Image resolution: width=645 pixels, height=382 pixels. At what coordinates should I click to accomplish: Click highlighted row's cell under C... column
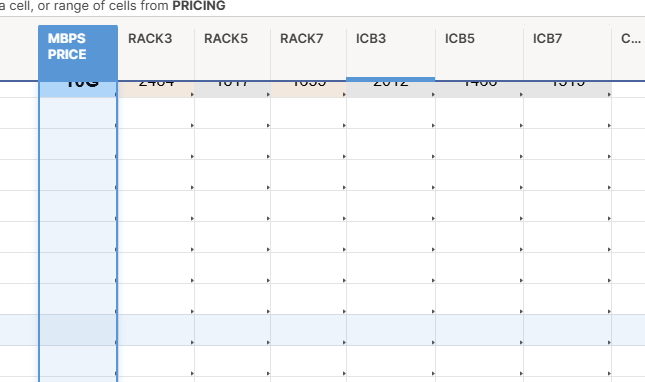(629, 330)
